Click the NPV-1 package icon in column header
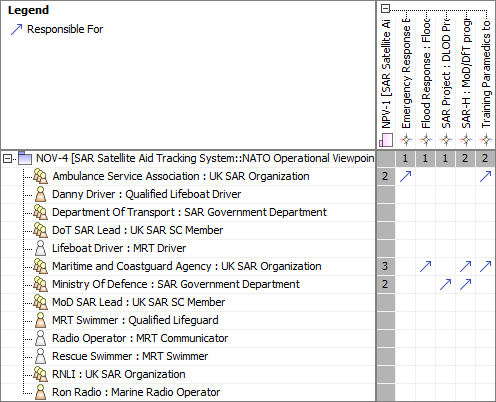The width and height of the screenshot is (496, 402). pos(386,140)
